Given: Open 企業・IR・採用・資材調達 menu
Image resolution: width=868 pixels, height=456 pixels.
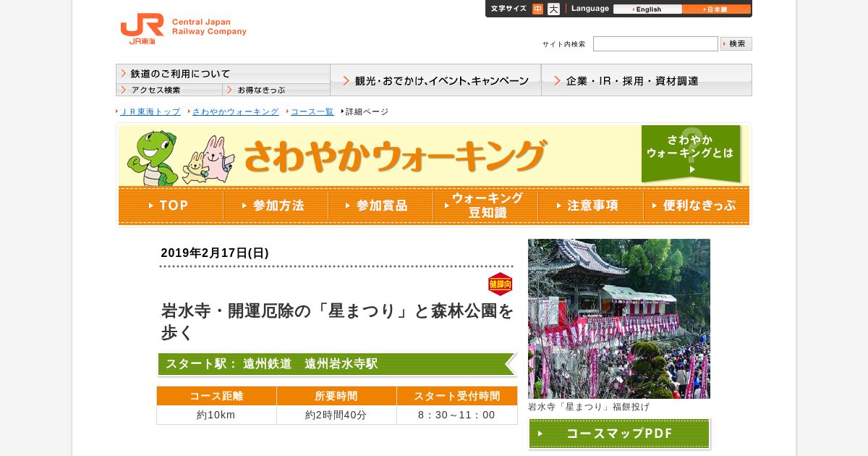Looking at the screenshot, I should [x=647, y=80].
